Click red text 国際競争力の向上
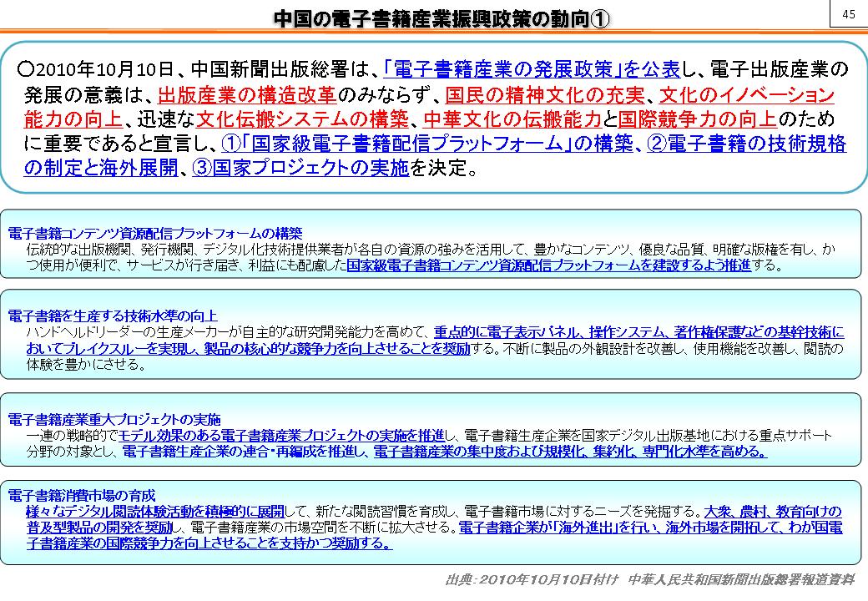 coord(698,119)
